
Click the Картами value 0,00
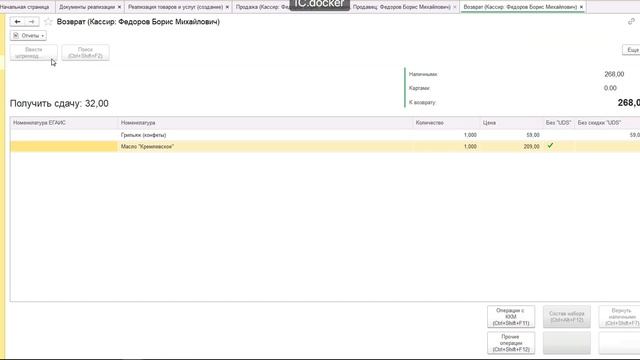pyautogui.click(x=610, y=88)
